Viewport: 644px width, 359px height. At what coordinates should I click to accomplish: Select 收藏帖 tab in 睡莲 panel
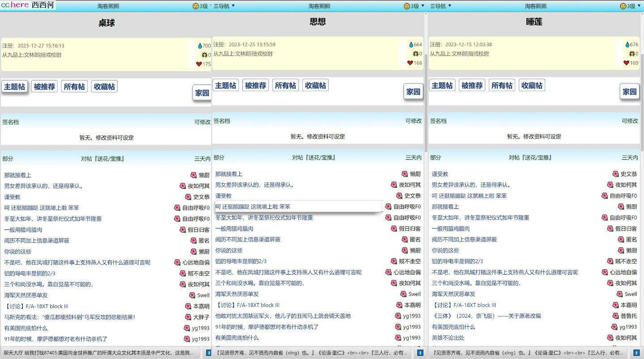click(x=532, y=85)
